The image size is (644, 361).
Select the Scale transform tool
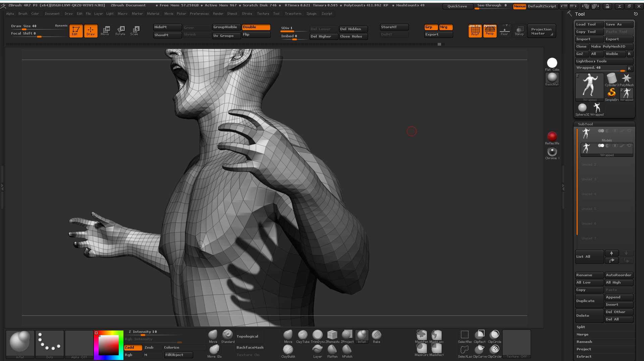pos(135,31)
